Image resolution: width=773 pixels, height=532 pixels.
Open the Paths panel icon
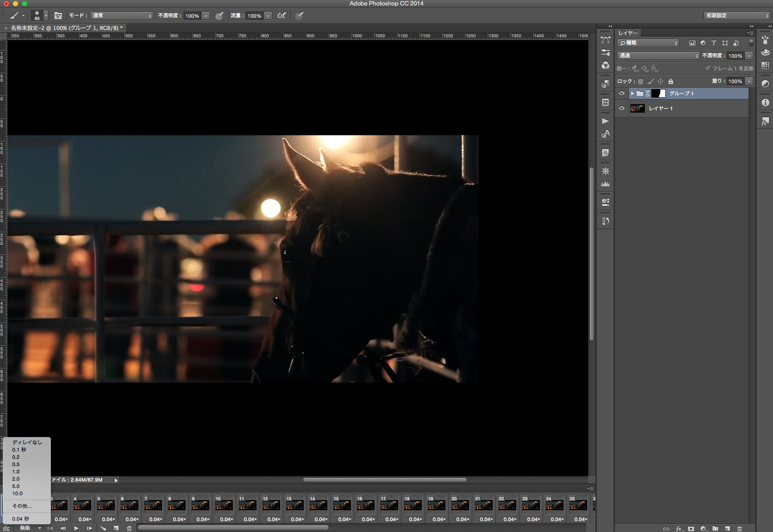tap(605, 40)
